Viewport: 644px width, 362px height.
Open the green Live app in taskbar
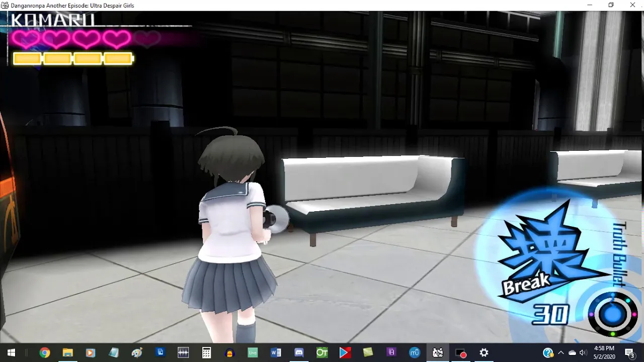253,353
